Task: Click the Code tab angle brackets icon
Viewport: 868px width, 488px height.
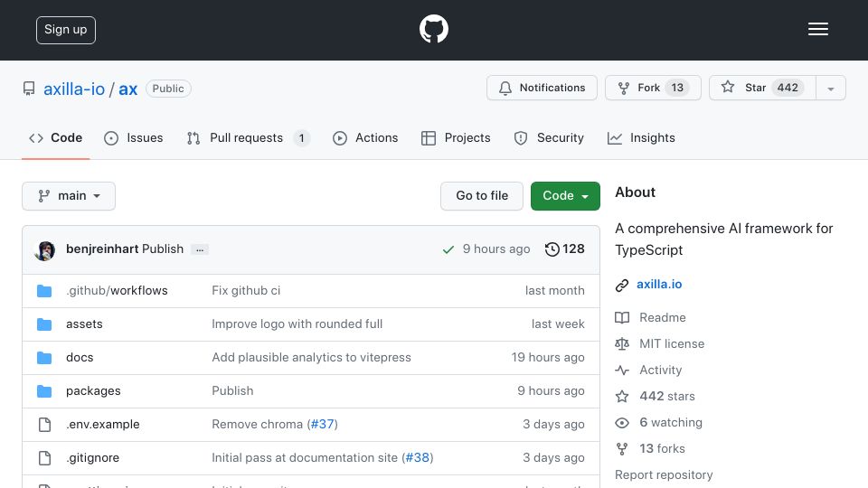Action: (x=36, y=137)
